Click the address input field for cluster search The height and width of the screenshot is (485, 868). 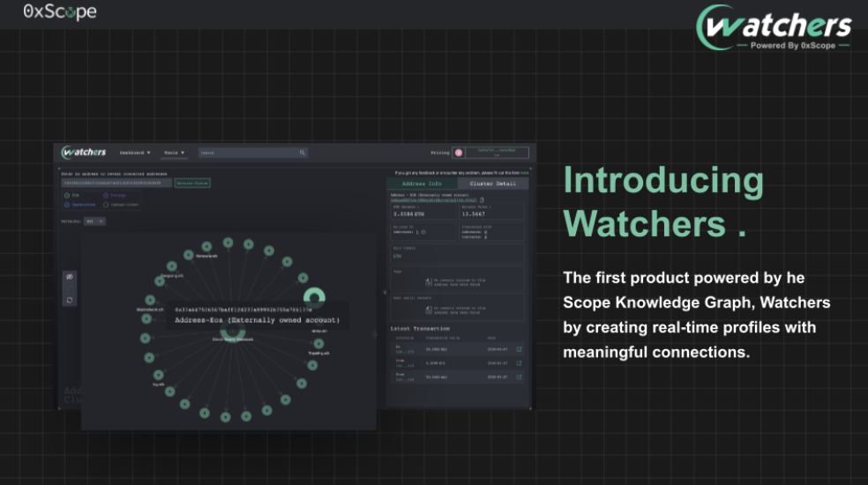click(116, 183)
